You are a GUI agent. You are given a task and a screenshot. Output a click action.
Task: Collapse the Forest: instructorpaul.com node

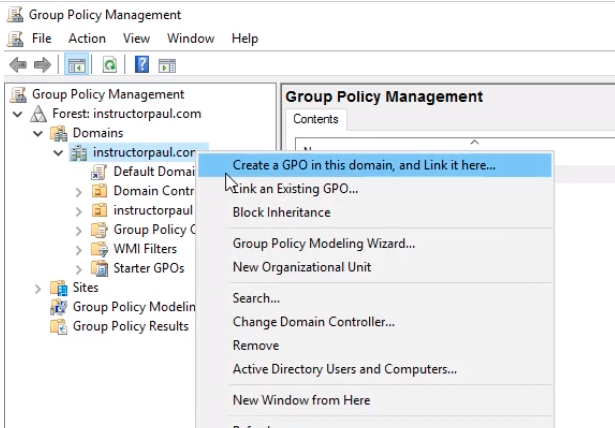(x=18, y=114)
